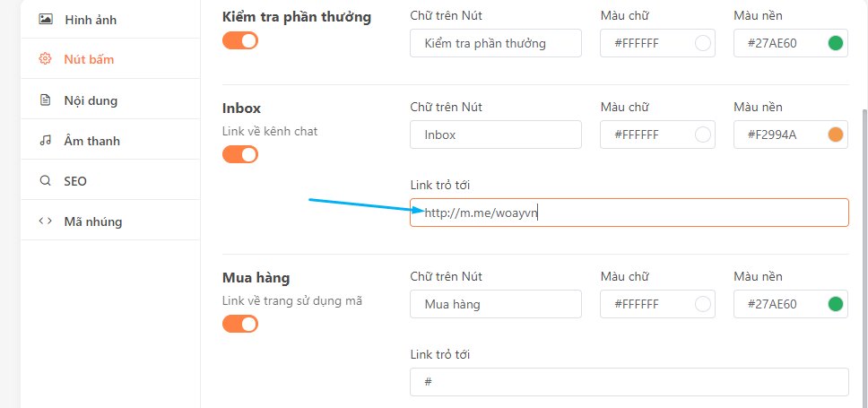This screenshot has width=868, height=408.
Task: Open the orange background color swatch for Inbox
Action: 836,135
